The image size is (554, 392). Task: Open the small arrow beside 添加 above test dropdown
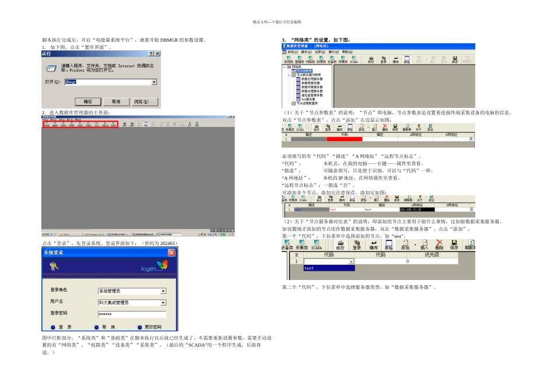pos(415,244)
